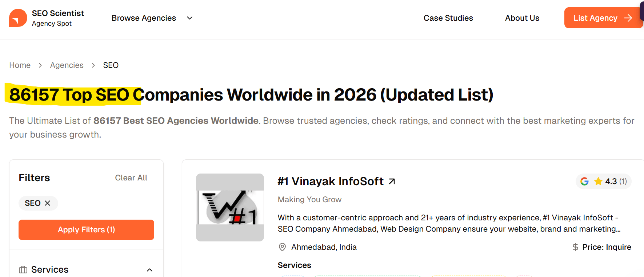This screenshot has width=644, height=277.
Task: Click the Services briefcase icon
Action: 23,270
